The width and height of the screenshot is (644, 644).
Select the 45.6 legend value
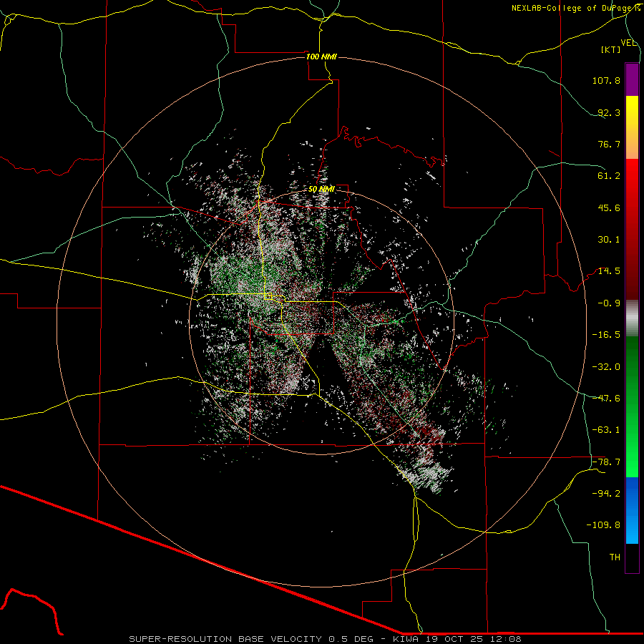tap(609, 208)
